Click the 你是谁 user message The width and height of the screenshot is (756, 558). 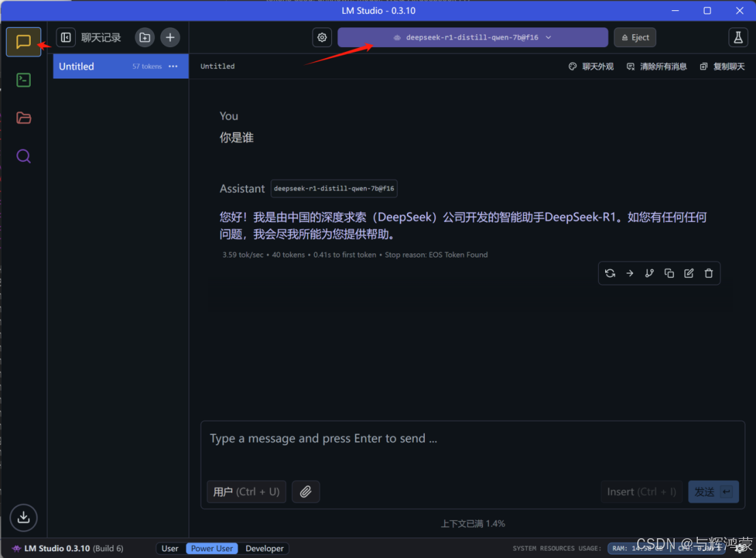[x=236, y=138]
